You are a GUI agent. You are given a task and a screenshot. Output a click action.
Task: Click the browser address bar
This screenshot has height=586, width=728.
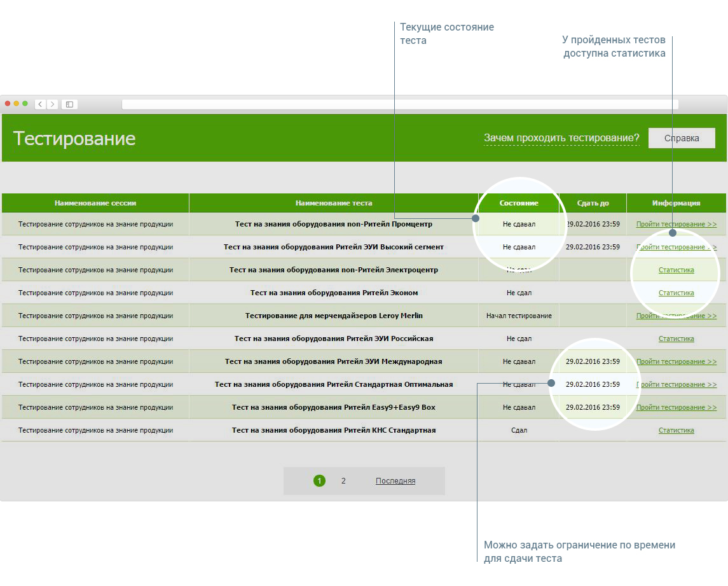tap(399, 104)
